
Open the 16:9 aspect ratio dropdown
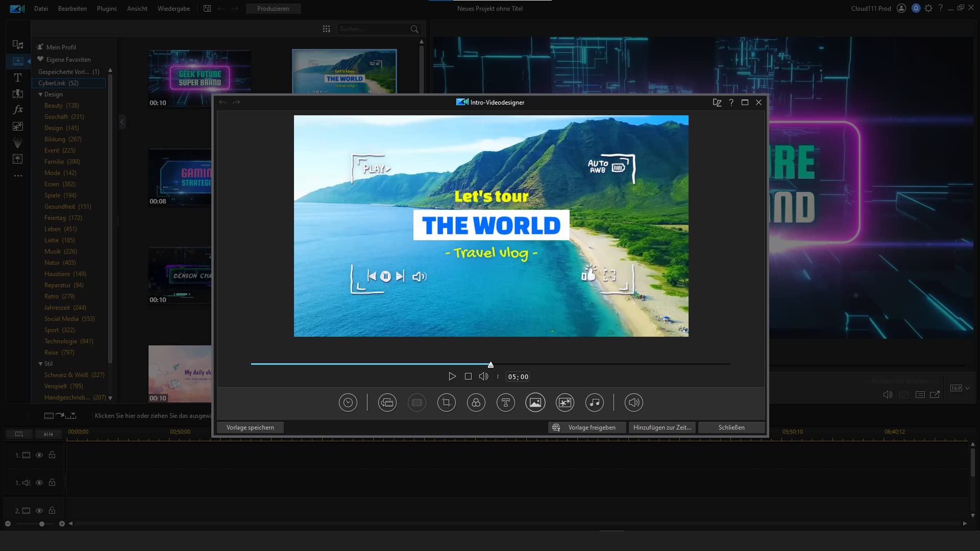[960, 388]
